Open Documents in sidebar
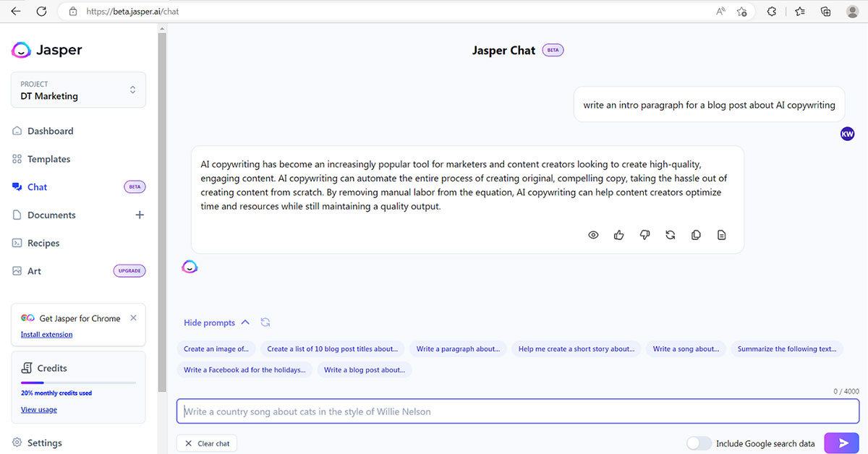This screenshot has height=454, width=868. [45, 215]
